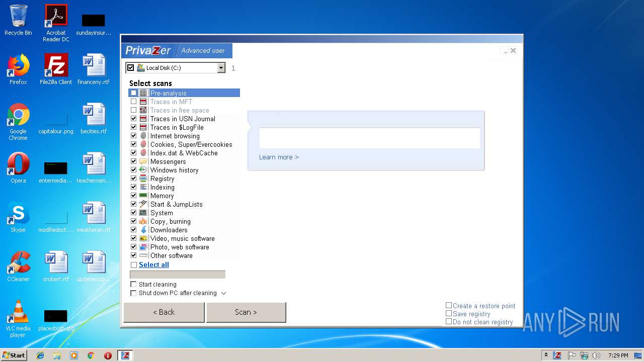
Task: Check Create a restore point
Action: (x=449, y=305)
